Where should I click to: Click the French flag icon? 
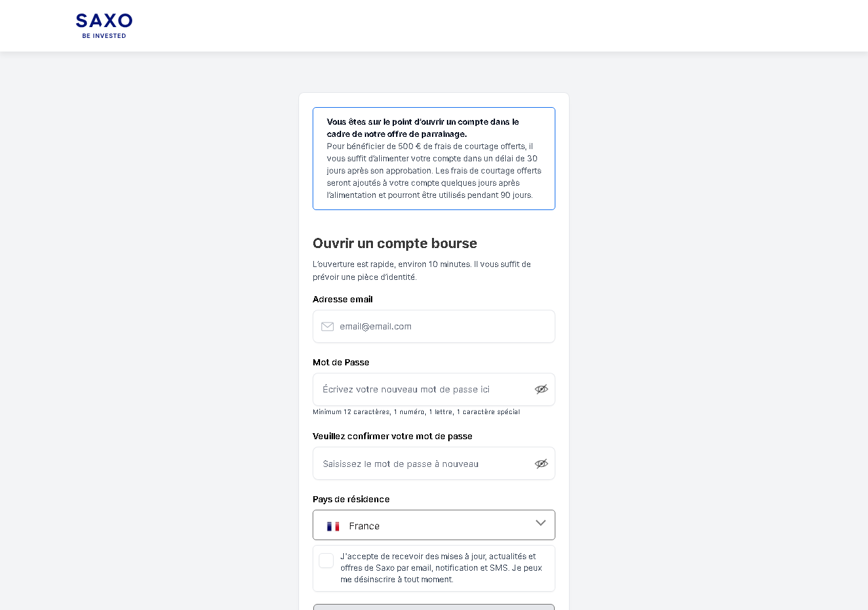[333, 526]
